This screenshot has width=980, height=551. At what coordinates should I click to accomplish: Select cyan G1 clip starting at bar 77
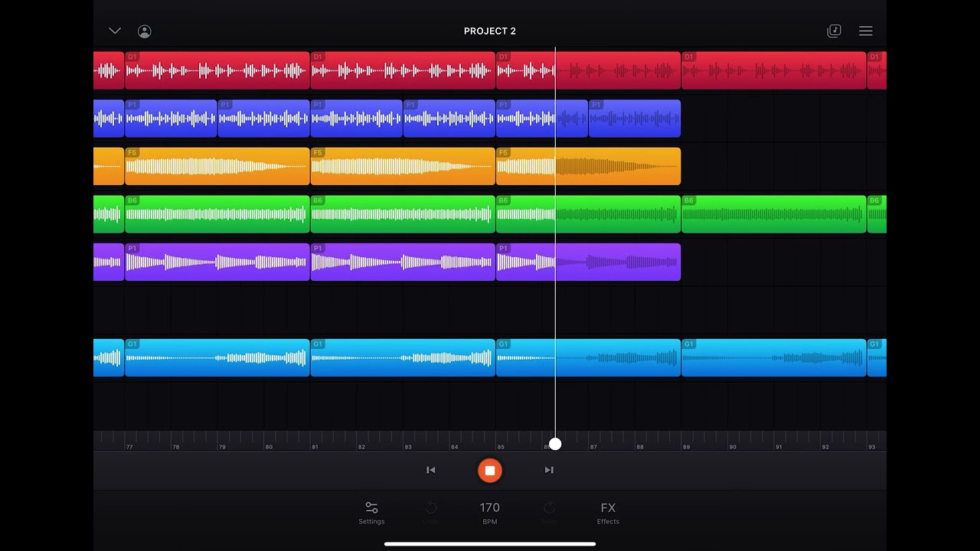(217, 357)
